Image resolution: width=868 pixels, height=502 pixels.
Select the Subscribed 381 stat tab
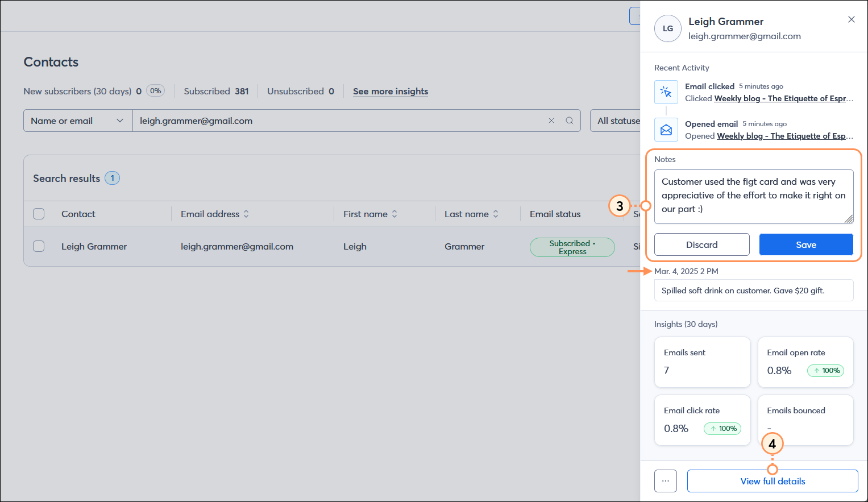[x=216, y=91]
